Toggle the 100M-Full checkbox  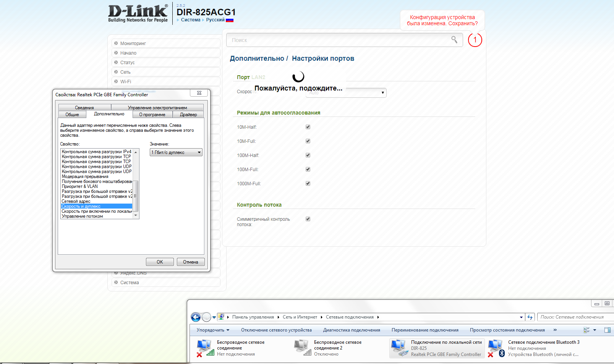[308, 169]
